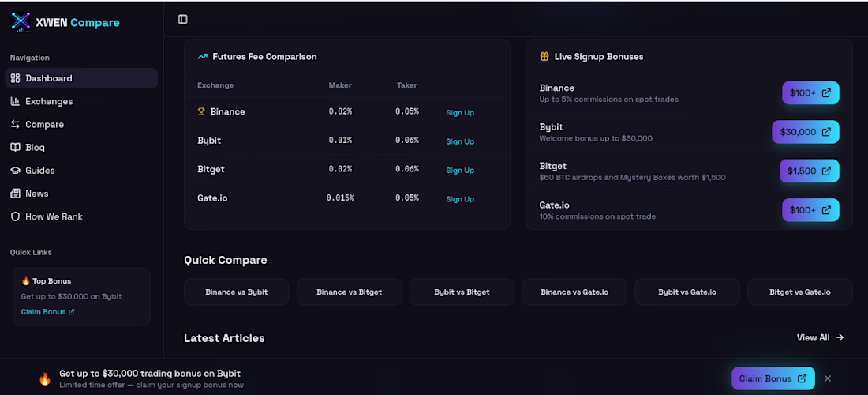Screen dimensions: 868x395
Task: Claim the Bitget $1,500 bonus
Action: pos(809,171)
